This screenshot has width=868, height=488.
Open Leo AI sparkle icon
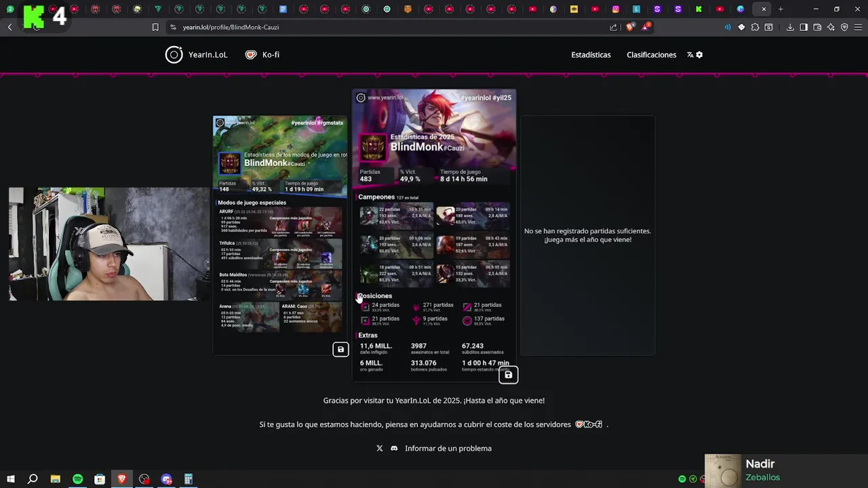[831, 27]
